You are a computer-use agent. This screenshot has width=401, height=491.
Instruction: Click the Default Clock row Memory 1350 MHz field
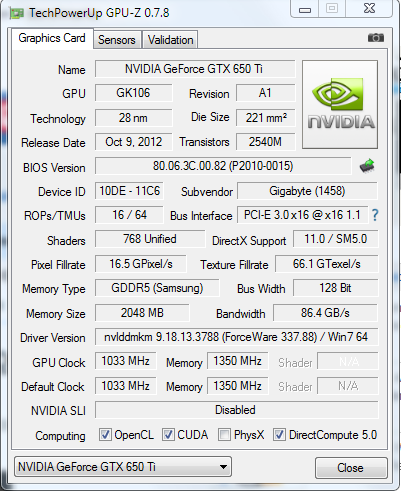click(x=237, y=386)
